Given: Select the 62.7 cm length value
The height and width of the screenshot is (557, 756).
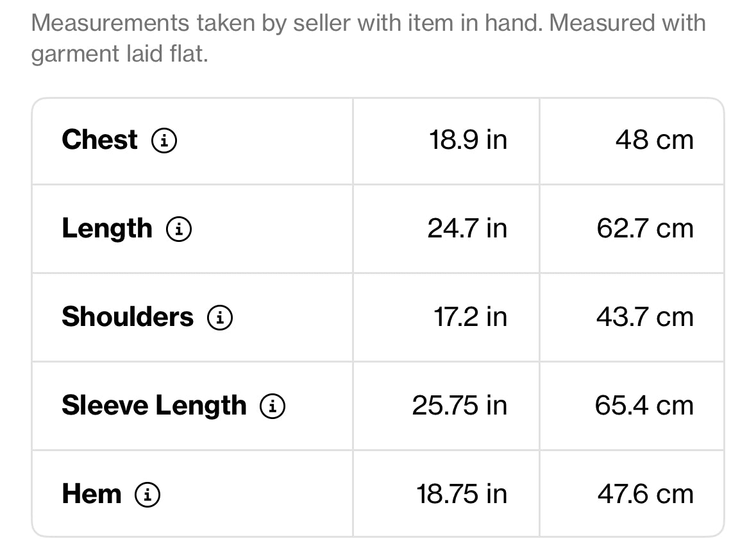Looking at the screenshot, I should 645,229.
